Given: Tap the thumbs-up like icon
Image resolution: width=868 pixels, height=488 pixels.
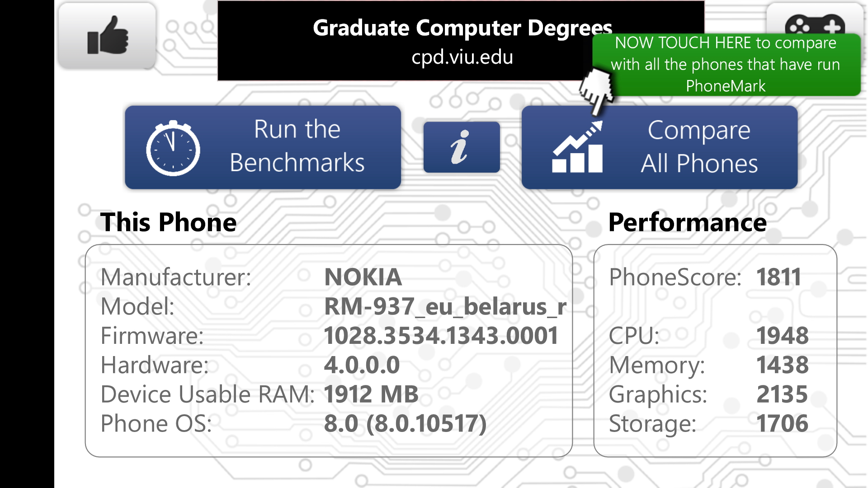Looking at the screenshot, I should tap(107, 35).
